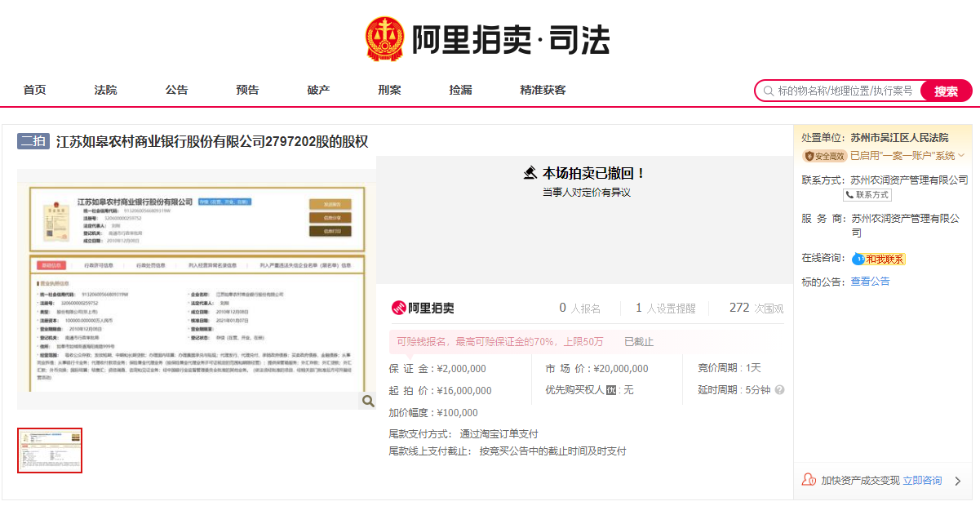Click the red icon beside 加快资产成交变现
This screenshot has height=506, width=980.
click(x=809, y=480)
